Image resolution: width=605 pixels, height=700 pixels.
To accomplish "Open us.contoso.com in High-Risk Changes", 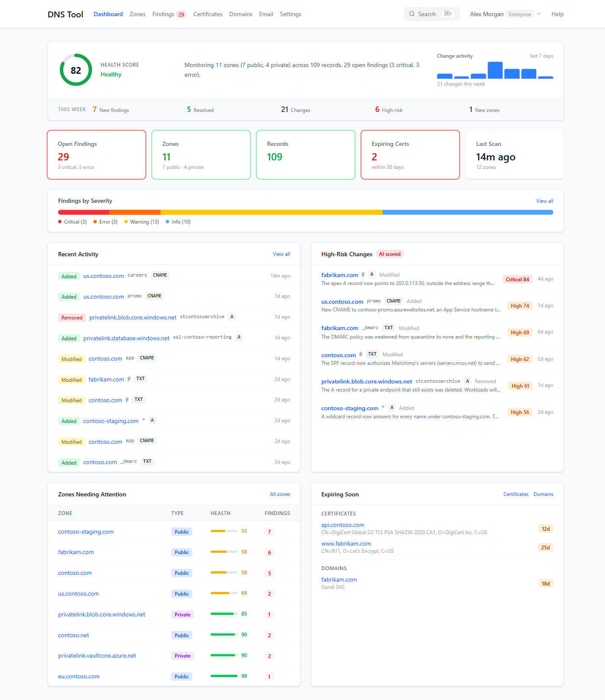I will (342, 302).
